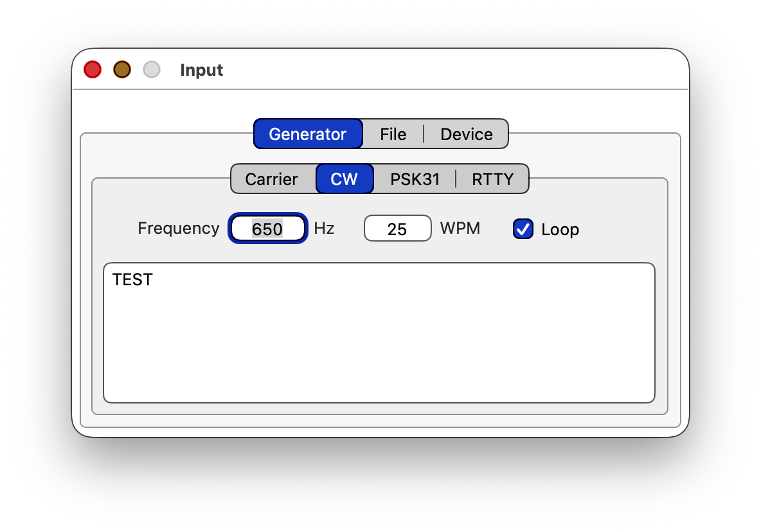Viewport: 761px width, 532px height.
Task: Open the RTTY tab
Action: click(x=492, y=179)
